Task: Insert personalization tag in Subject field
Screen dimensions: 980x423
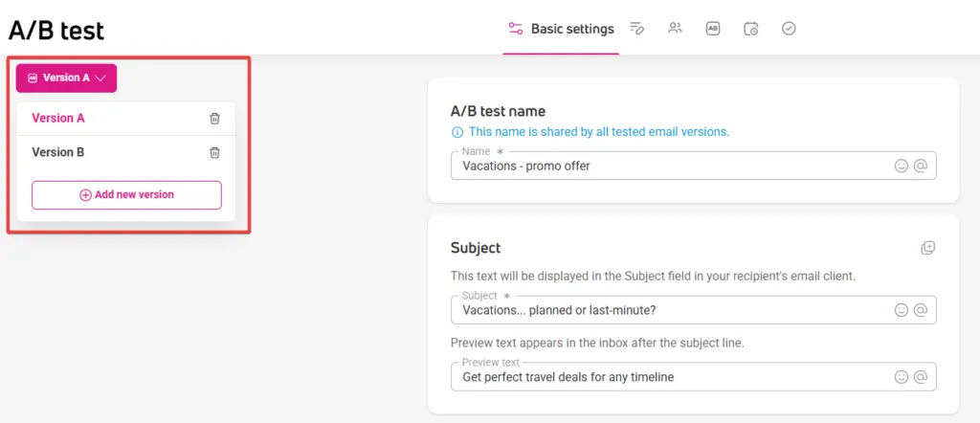Action: tap(920, 310)
